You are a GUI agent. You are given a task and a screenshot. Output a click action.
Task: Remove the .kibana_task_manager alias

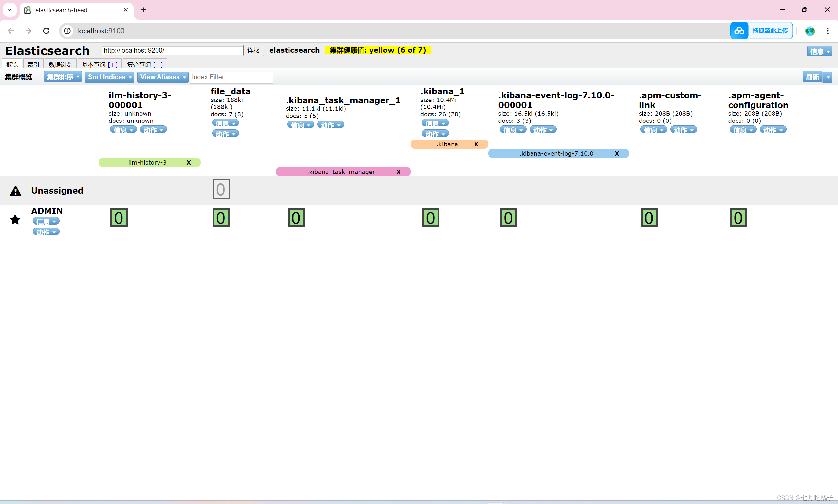click(398, 172)
